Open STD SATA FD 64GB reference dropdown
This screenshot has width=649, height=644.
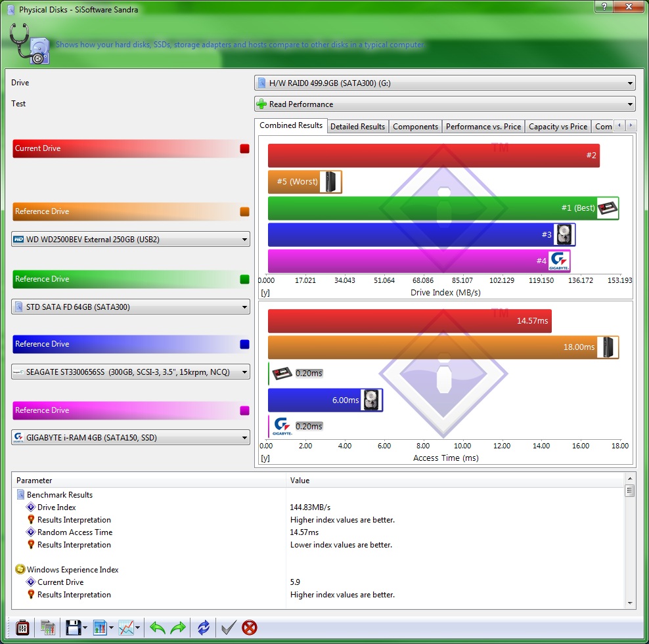click(130, 307)
